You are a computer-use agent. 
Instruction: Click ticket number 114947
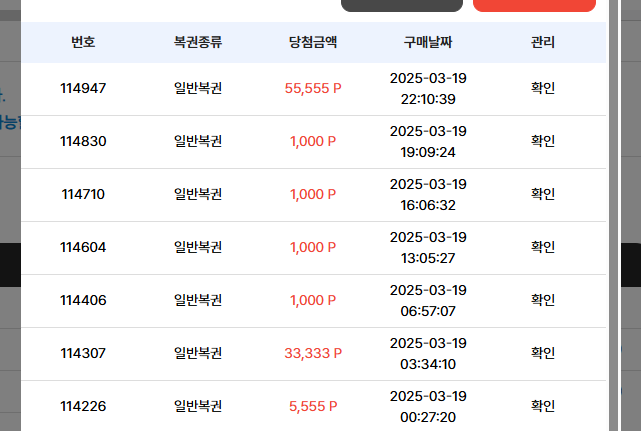(83, 88)
